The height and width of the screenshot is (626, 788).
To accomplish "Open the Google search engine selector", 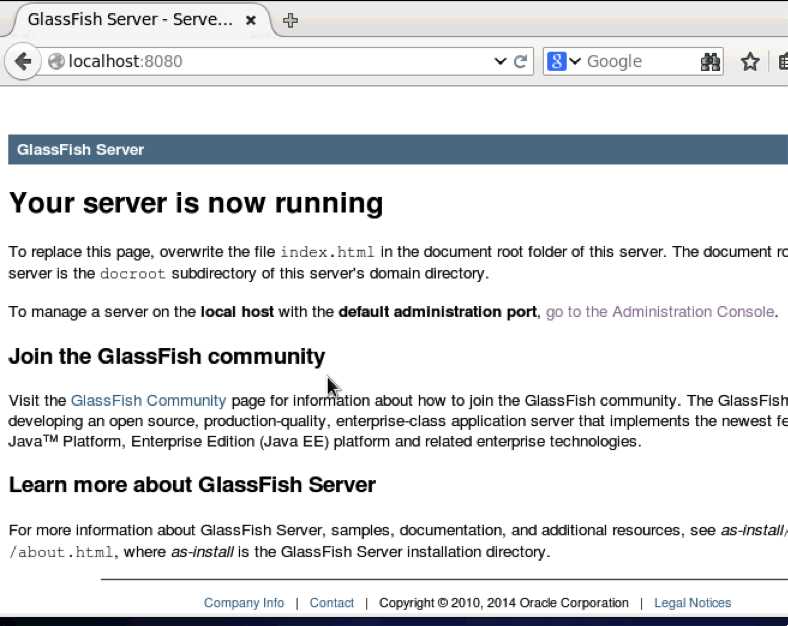I will pos(563,61).
